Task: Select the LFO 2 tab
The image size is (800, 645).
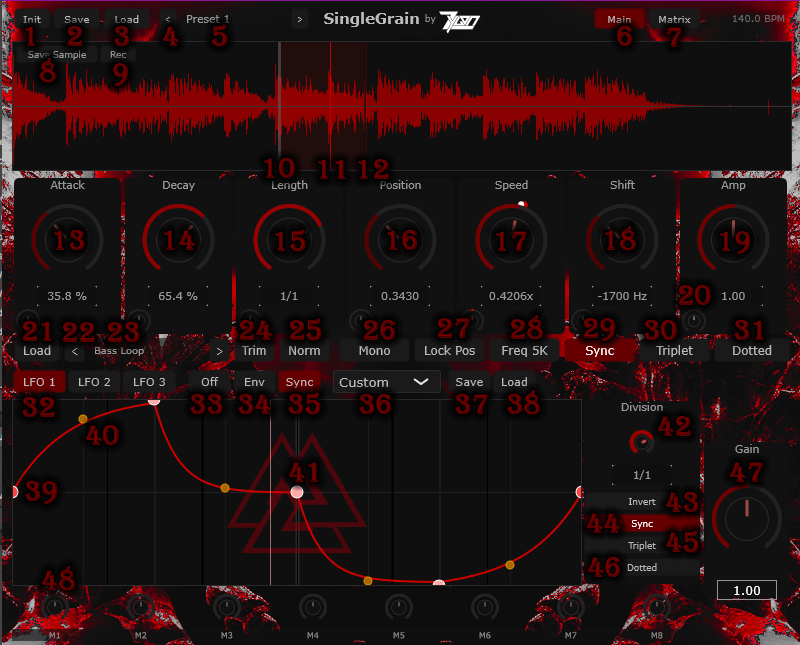Action: click(x=95, y=381)
